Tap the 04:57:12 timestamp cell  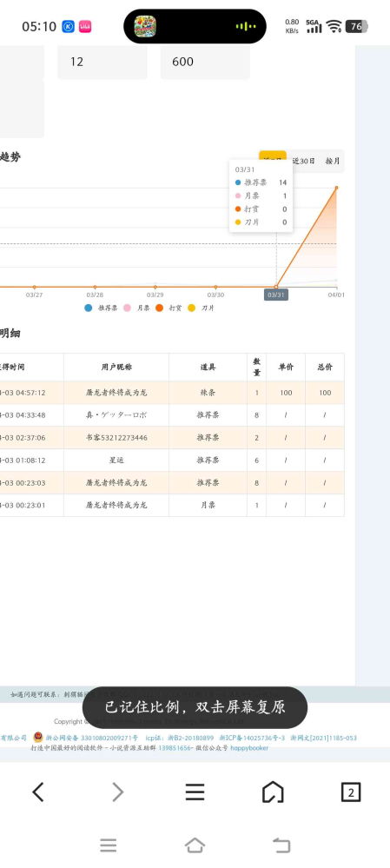pyautogui.click(x=31, y=393)
